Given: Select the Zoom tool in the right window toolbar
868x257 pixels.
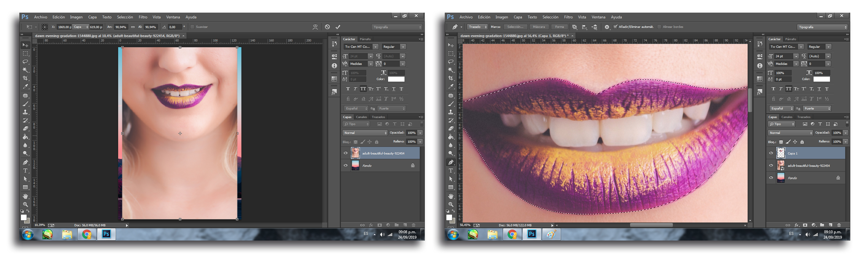Looking at the screenshot, I should [451, 204].
